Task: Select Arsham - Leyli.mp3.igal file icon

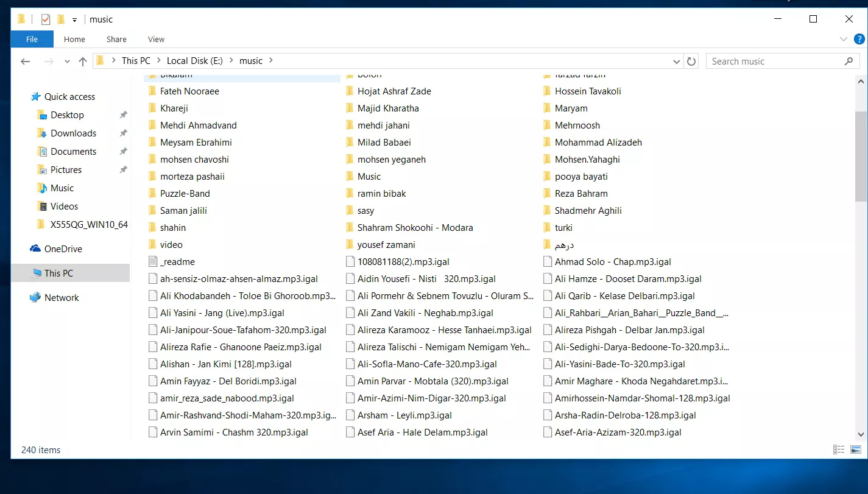Action: coord(350,415)
